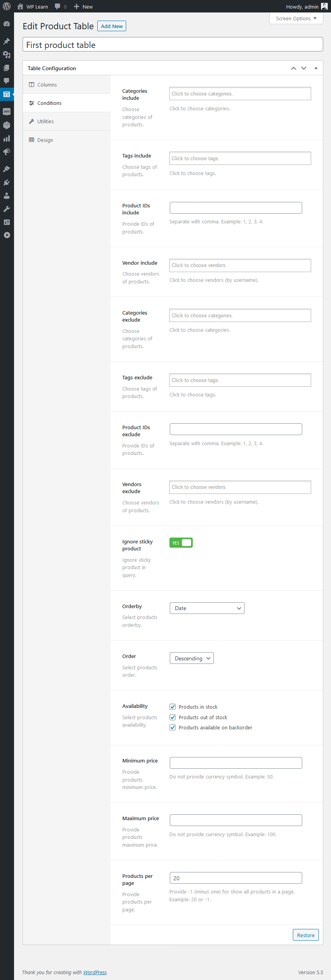Focus the Product IDs exclude field
Viewport: 331px width, 980px height.
pos(236,429)
